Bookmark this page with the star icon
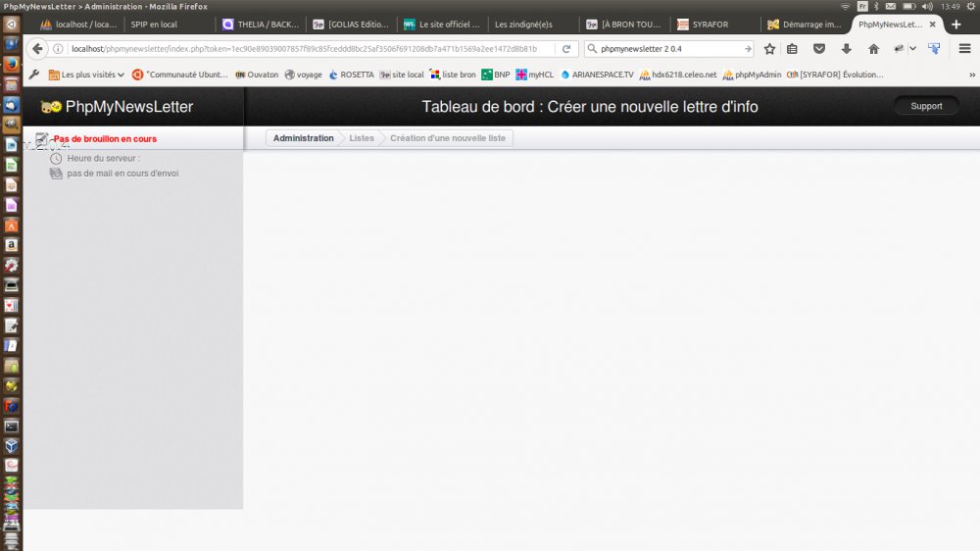The width and height of the screenshot is (980, 551). click(769, 49)
